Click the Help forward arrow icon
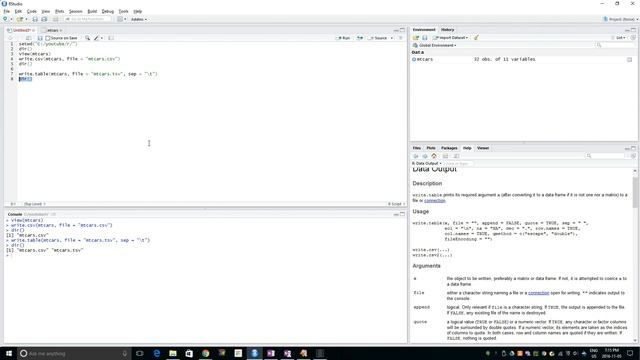The width and height of the screenshot is (640, 360). point(425,156)
